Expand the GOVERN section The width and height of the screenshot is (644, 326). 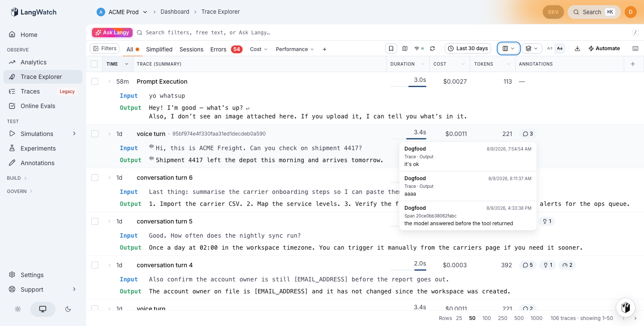point(20,191)
